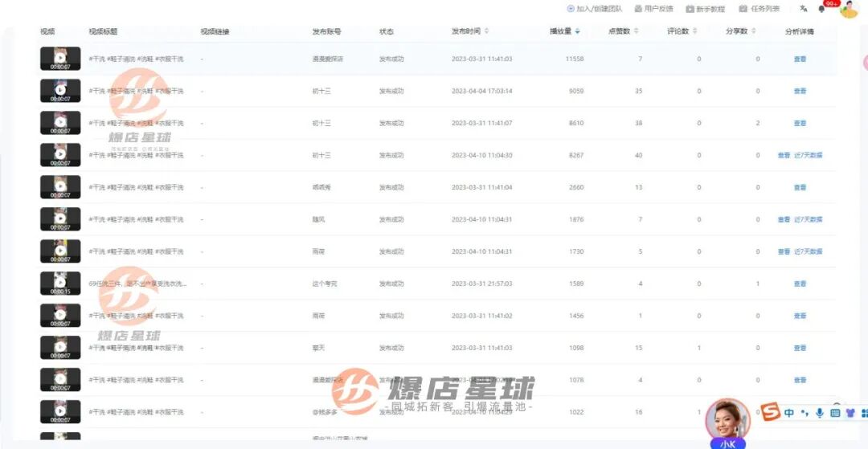868x449 pixels.
Task: Click account name 这个考究
Action: point(325,284)
